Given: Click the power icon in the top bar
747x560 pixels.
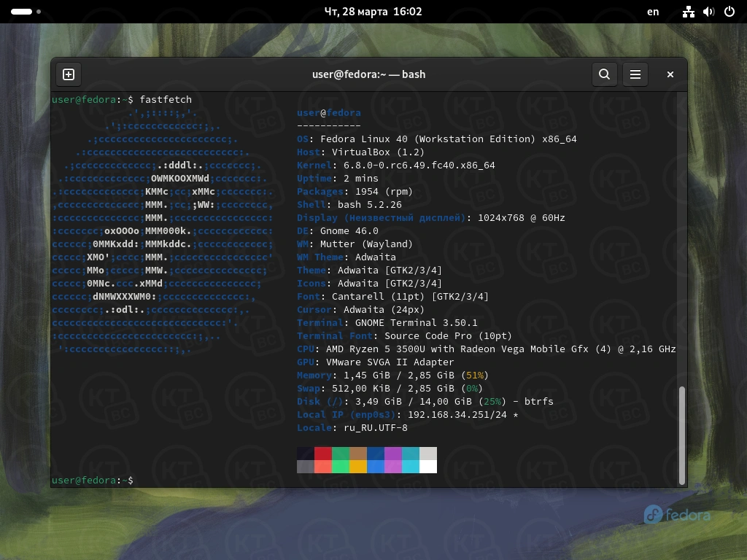Looking at the screenshot, I should (x=729, y=12).
